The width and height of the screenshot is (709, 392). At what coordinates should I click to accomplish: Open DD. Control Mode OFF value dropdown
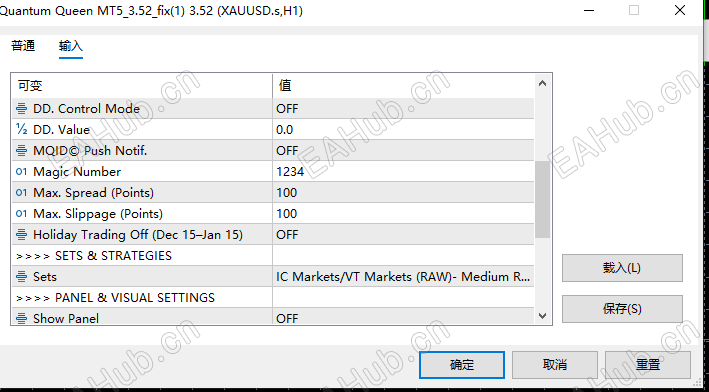[x=403, y=109]
